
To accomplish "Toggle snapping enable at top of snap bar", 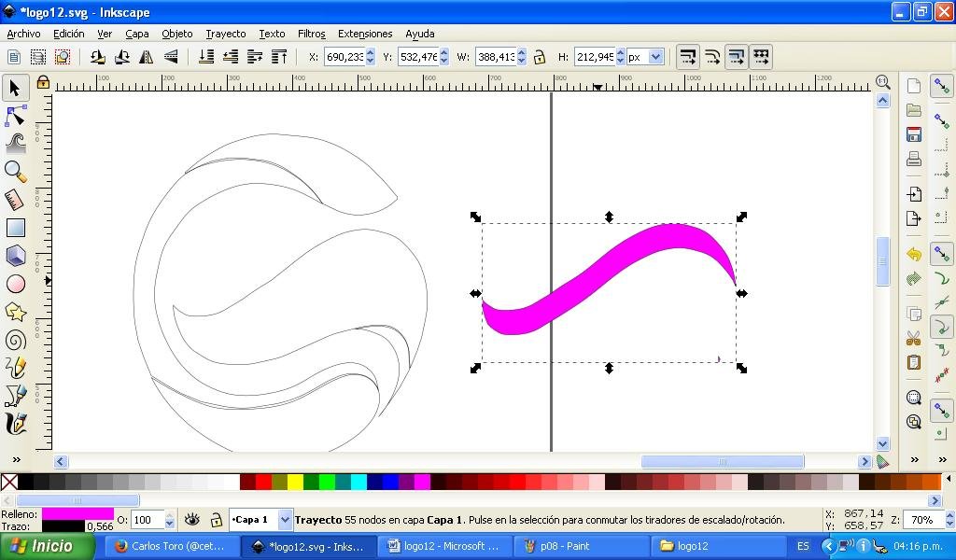I will 942,87.
